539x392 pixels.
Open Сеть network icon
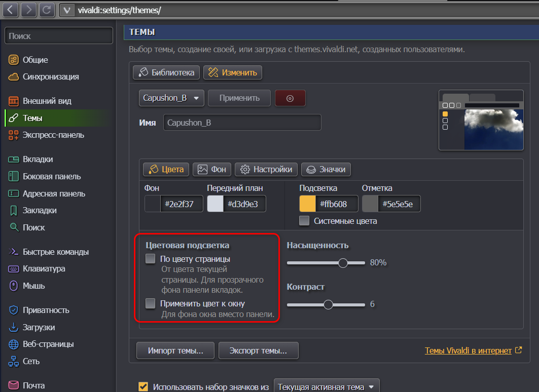point(13,361)
